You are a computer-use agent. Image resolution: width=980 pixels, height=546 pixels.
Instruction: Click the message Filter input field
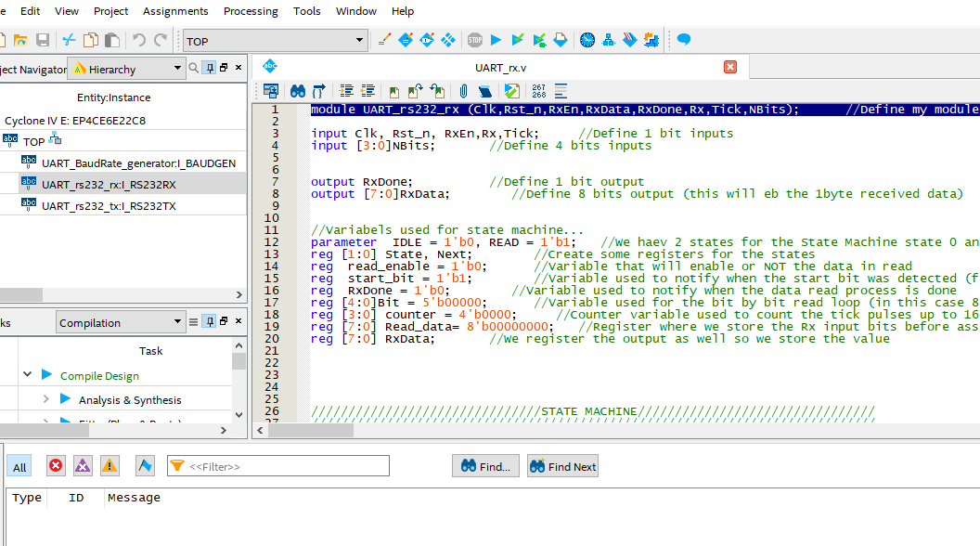coord(278,466)
